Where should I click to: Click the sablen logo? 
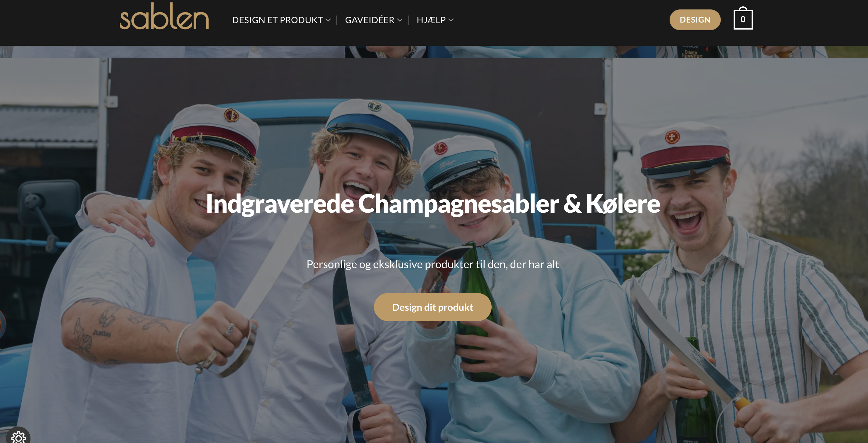coord(164,16)
